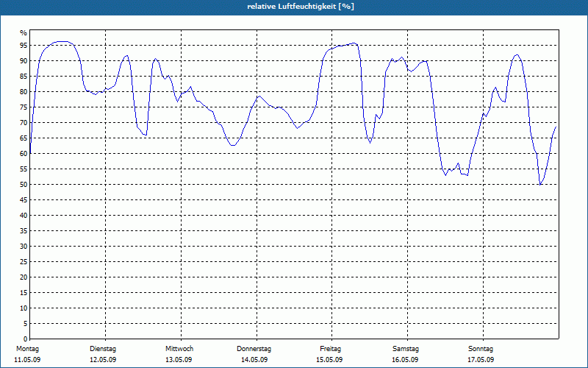Pick the '13.05.09' date label
This screenshot has height=368, width=588.
[179, 360]
